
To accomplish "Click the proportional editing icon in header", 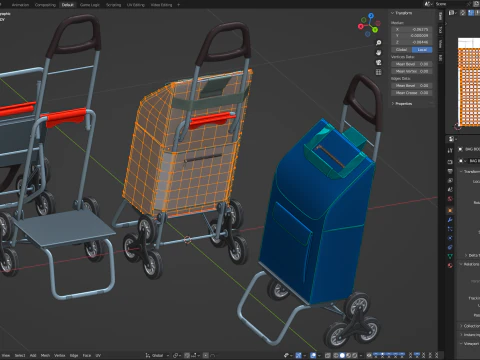I will click(x=206, y=355).
